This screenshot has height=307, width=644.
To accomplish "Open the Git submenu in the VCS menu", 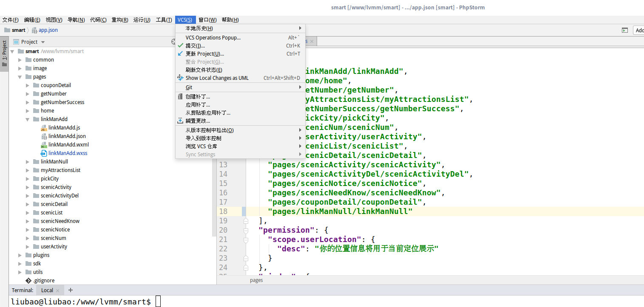I will pyautogui.click(x=188, y=87).
